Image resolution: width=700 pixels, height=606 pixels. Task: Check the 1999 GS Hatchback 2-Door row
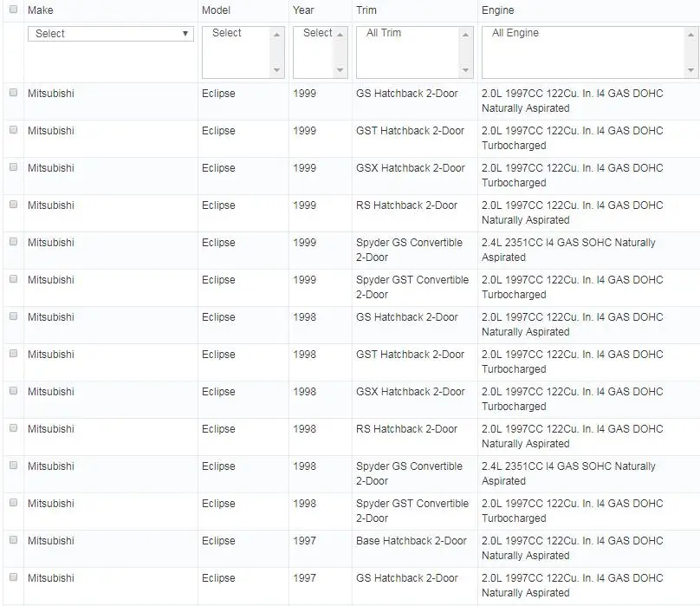point(13,93)
